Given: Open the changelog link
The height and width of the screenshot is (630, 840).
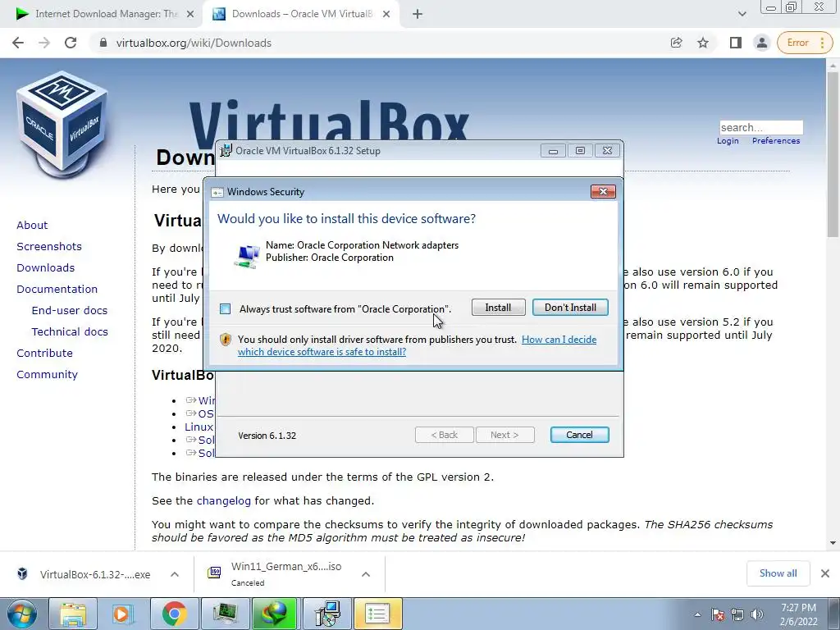Looking at the screenshot, I should point(223,501).
